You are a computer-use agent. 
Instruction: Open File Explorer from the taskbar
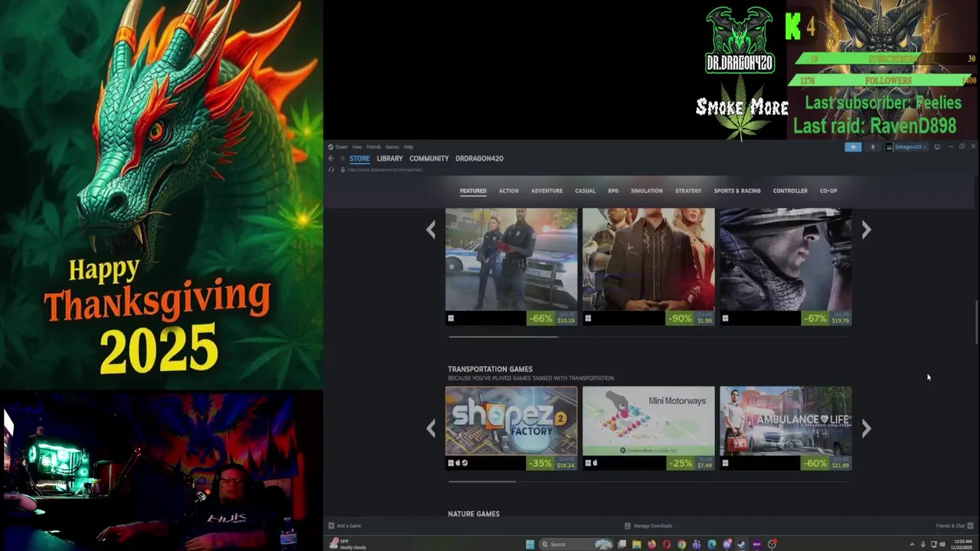[x=636, y=544]
